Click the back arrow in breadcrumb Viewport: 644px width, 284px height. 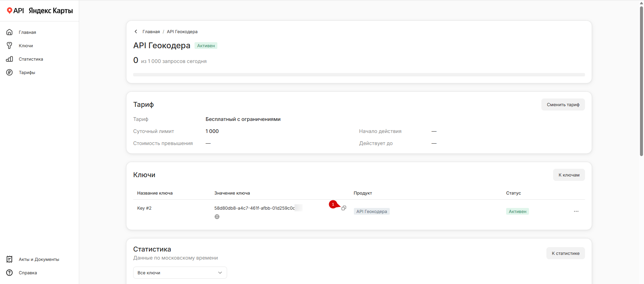tap(136, 31)
